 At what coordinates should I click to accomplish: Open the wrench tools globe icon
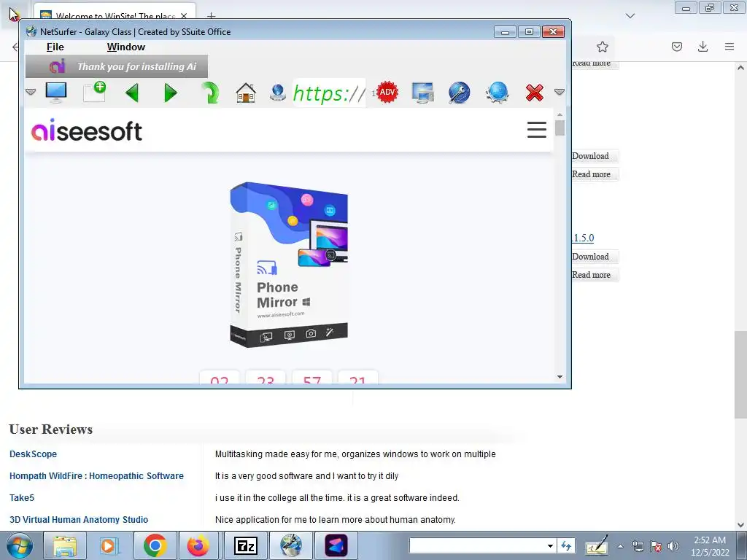(x=460, y=93)
